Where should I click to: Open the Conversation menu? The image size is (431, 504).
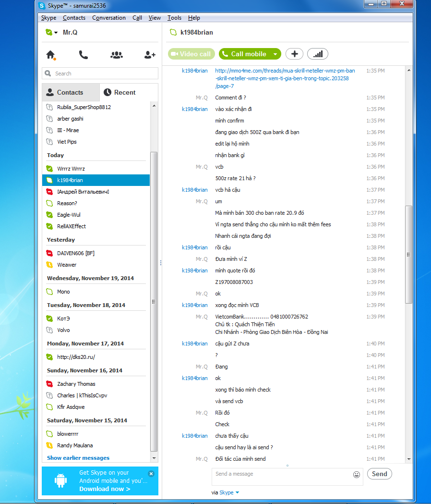pos(109,18)
